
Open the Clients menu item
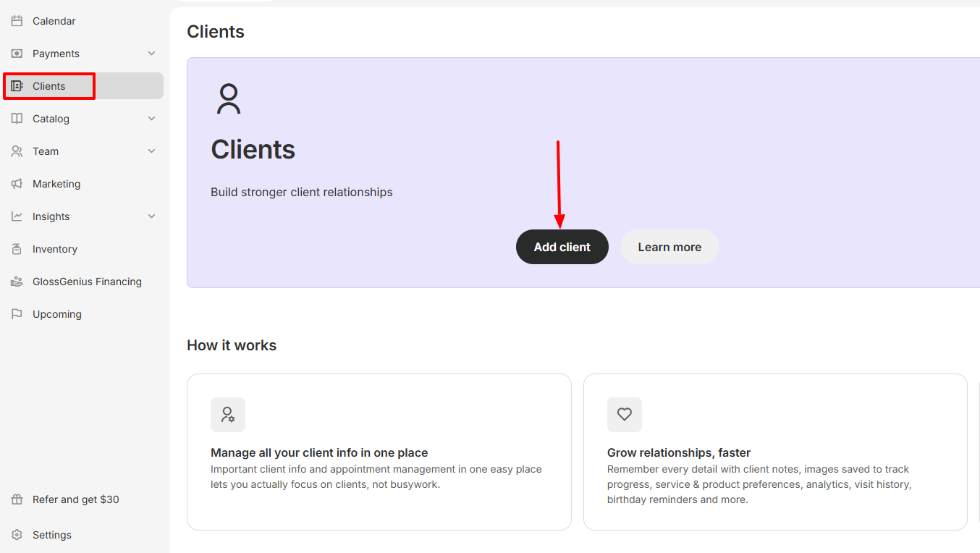(x=49, y=86)
